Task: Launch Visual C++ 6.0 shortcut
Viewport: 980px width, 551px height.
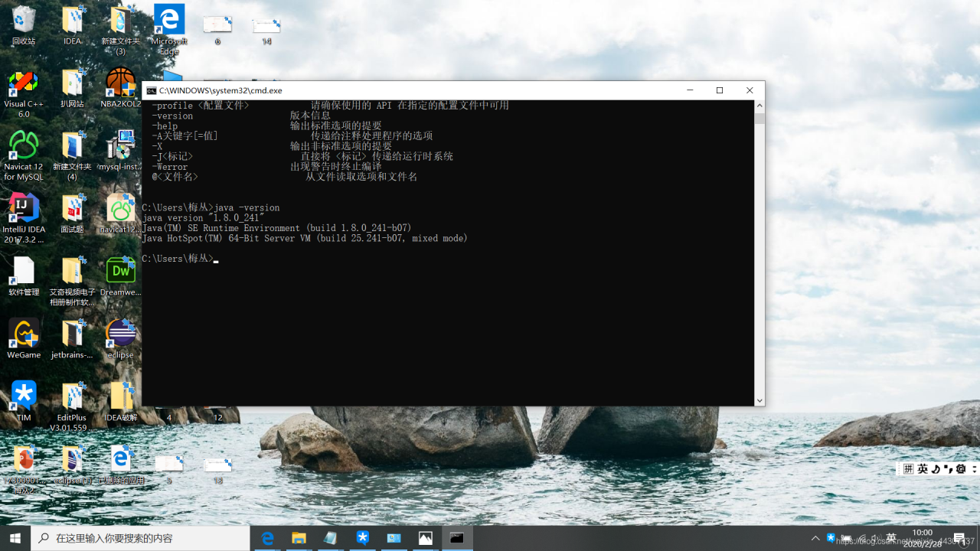Action: coord(24,93)
